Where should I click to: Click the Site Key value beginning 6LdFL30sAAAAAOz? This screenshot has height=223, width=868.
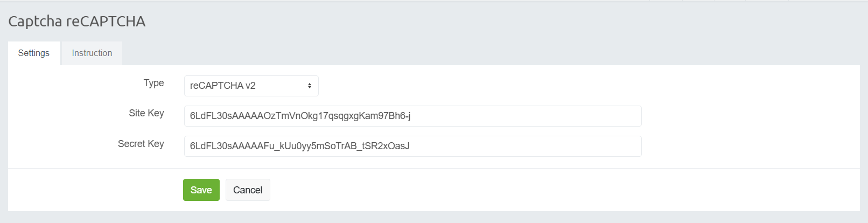click(300, 116)
